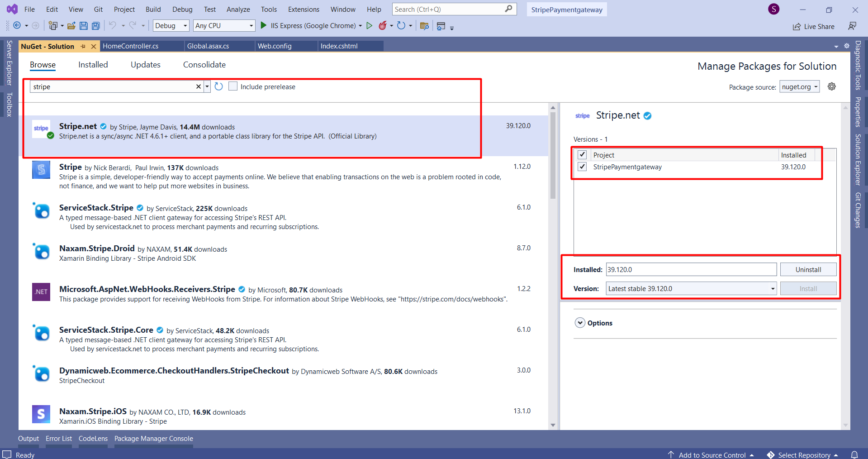Viewport: 868px width, 459px height.
Task: Click the Redo arrow icon
Action: (133, 25)
